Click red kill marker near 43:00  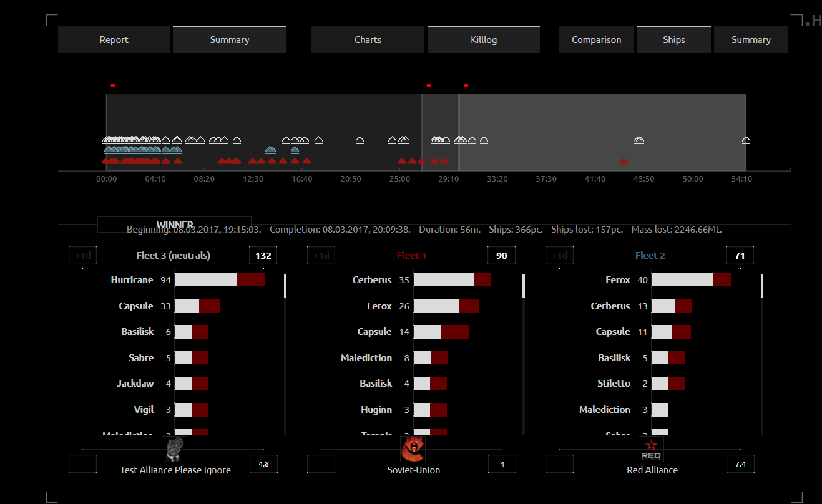[x=624, y=161]
